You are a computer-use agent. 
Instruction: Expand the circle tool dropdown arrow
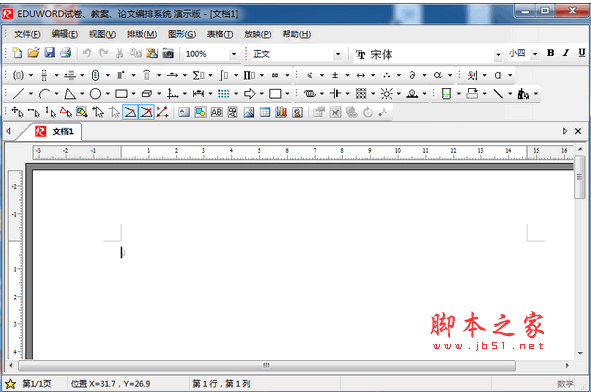click(x=108, y=93)
